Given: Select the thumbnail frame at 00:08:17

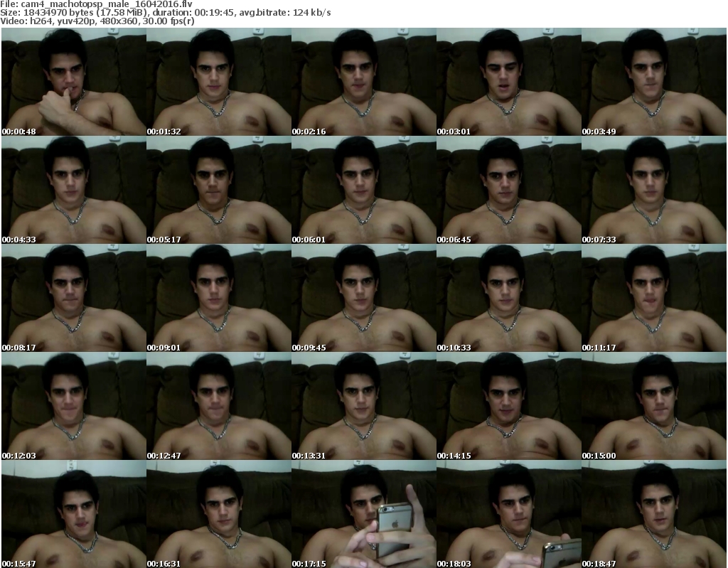Looking at the screenshot, I should tap(74, 298).
